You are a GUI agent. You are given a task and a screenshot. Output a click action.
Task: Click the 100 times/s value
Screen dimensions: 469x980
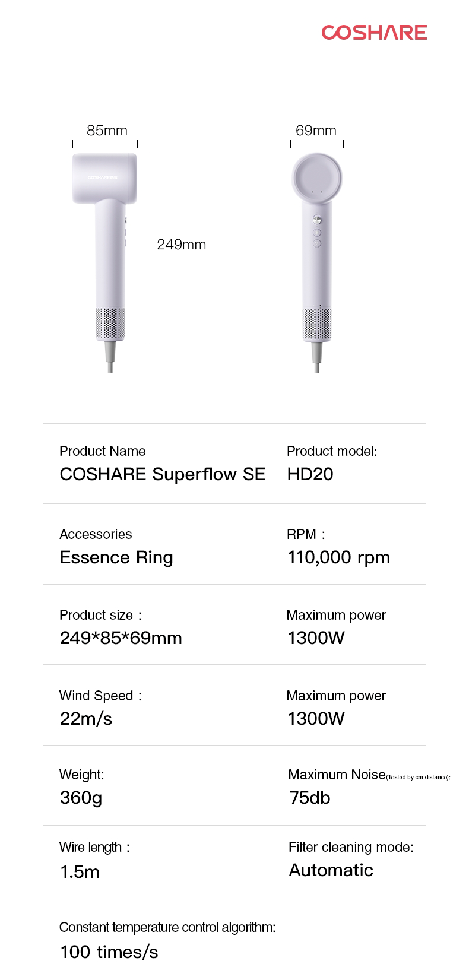pos(109,952)
